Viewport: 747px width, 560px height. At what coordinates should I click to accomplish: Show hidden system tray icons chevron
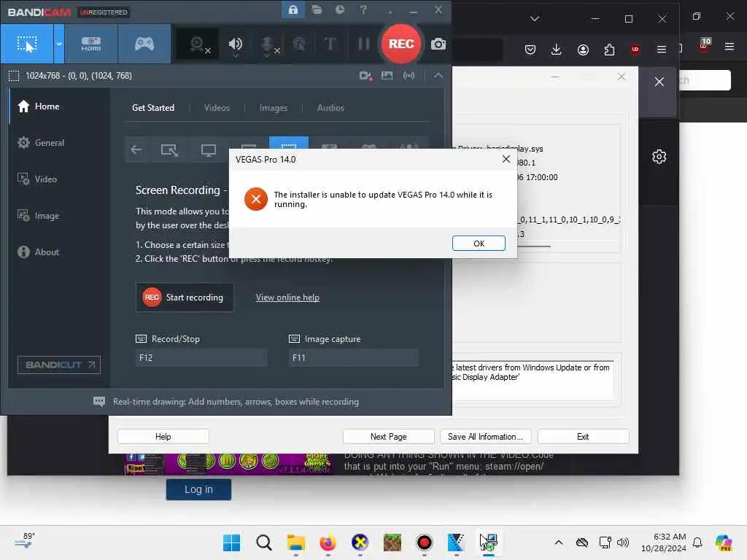pos(558,542)
